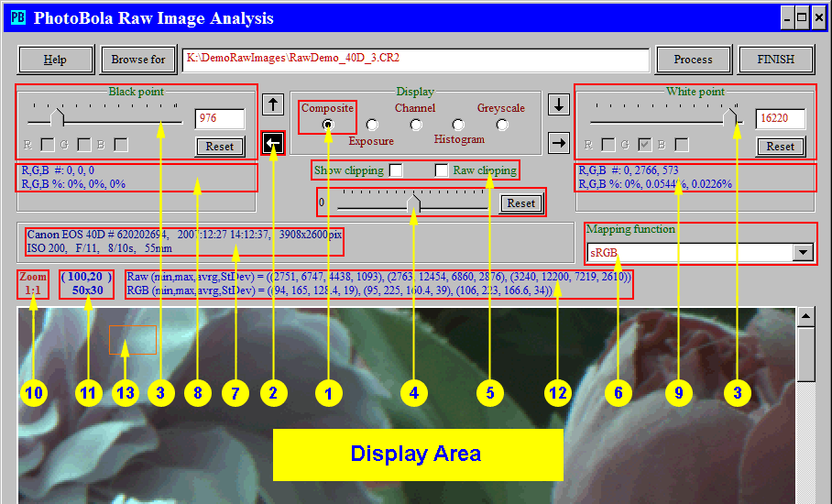Click the left arrow button beside Black point

click(x=272, y=143)
